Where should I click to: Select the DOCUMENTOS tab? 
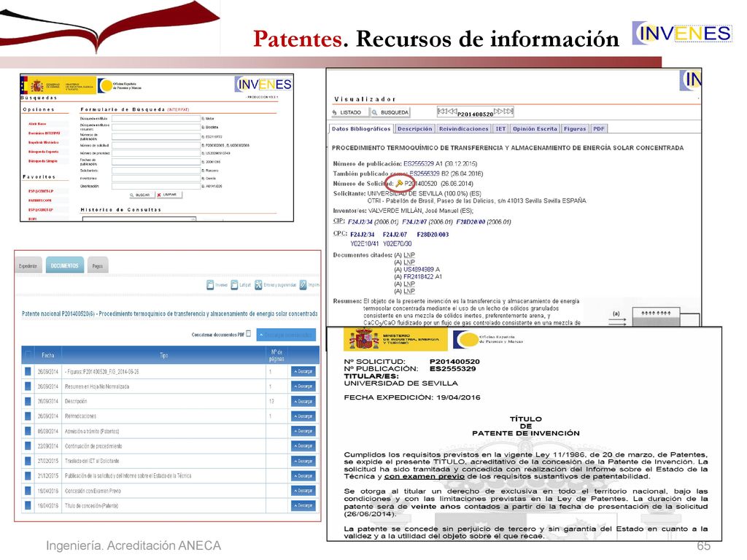(65, 265)
